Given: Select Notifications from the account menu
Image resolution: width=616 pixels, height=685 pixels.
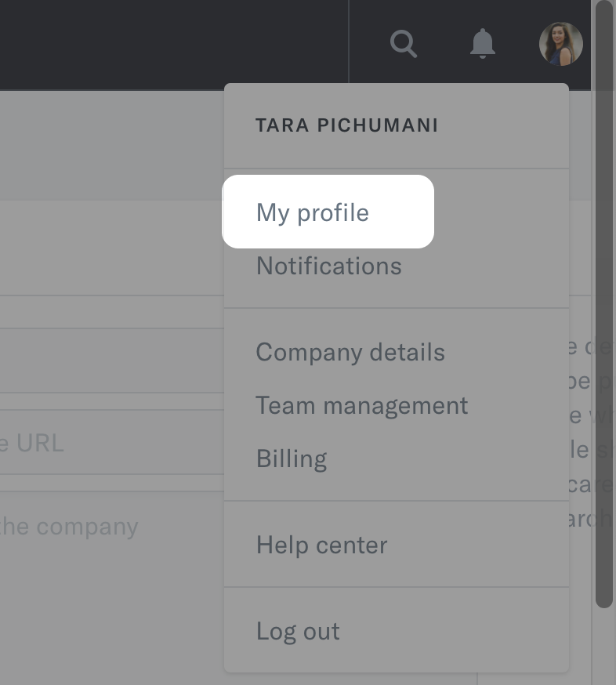Looking at the screenshot, I should [x=328, y=266].
